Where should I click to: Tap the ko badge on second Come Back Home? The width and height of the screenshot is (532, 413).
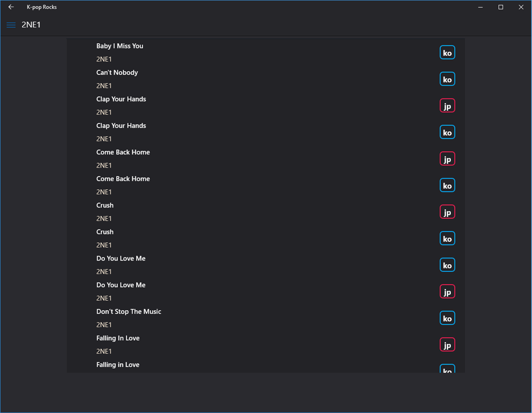pos(447,185)
